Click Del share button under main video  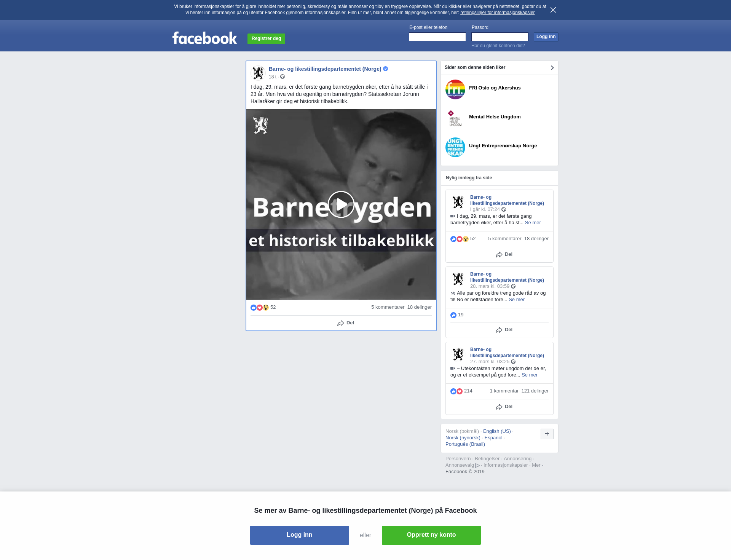coord(346,323)
